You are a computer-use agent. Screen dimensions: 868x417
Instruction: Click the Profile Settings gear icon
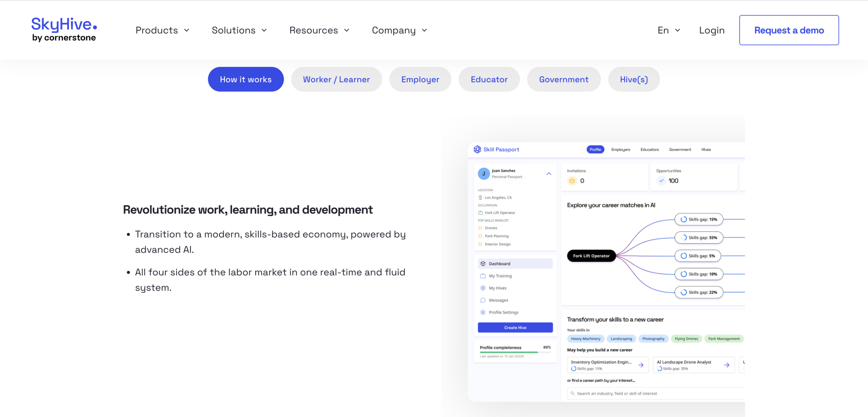click(483, 312)
